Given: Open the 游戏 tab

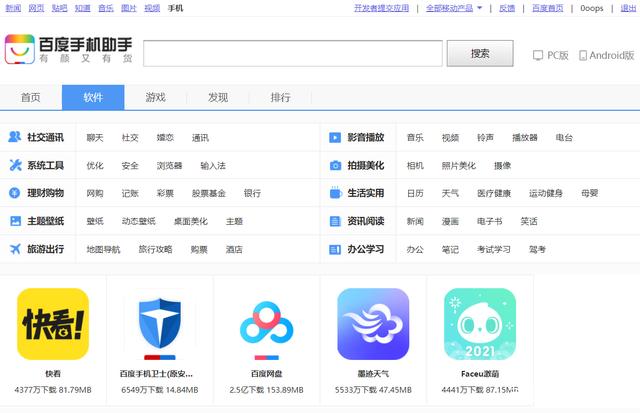Looking at the screenshot, I should coord(156,97).
